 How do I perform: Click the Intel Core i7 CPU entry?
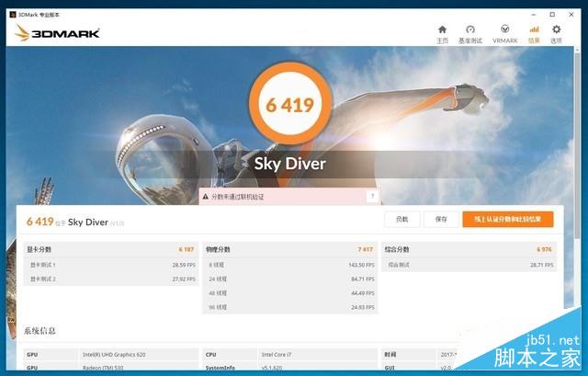pyautogui.click(x=277, y=355)
